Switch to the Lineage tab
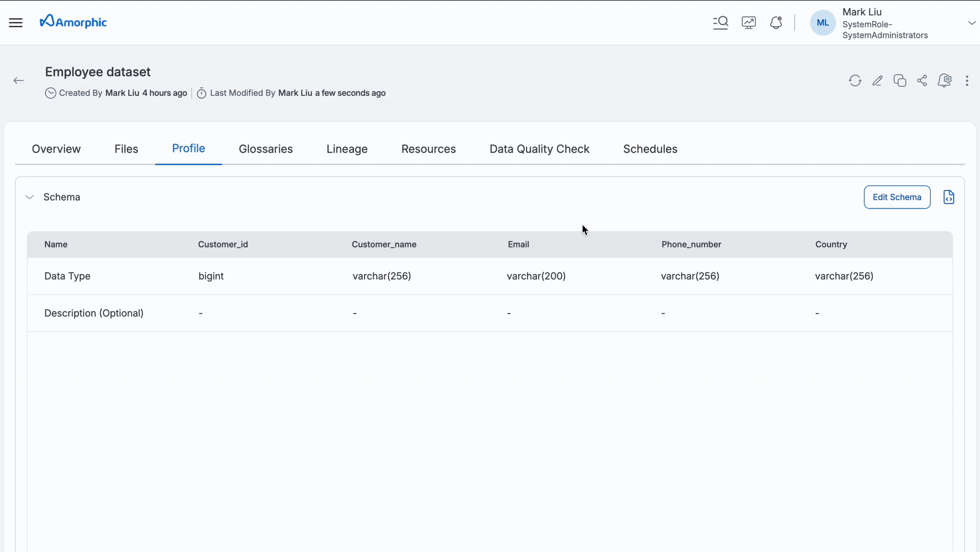 (x=347, y=149)
